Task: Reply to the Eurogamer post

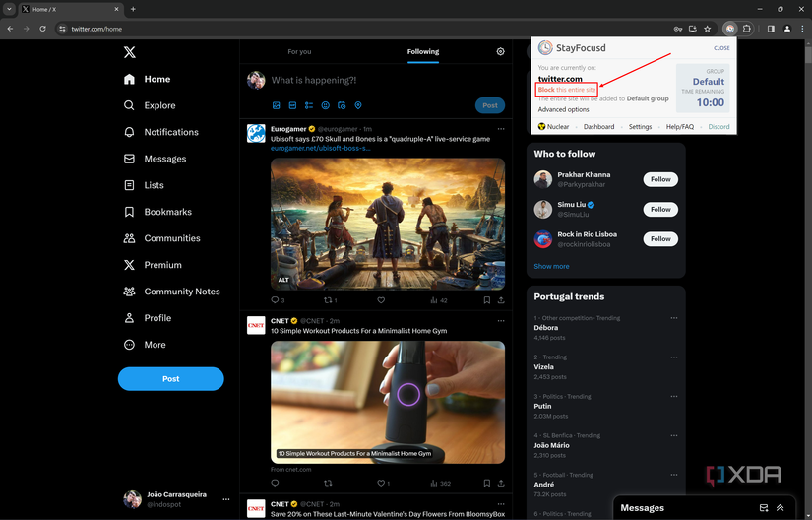Action: [x=275, y=300]
